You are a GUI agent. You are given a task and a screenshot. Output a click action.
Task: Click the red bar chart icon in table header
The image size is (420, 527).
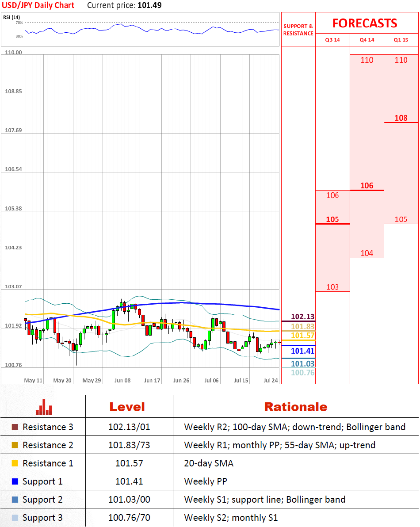click(x=44, y=407)
